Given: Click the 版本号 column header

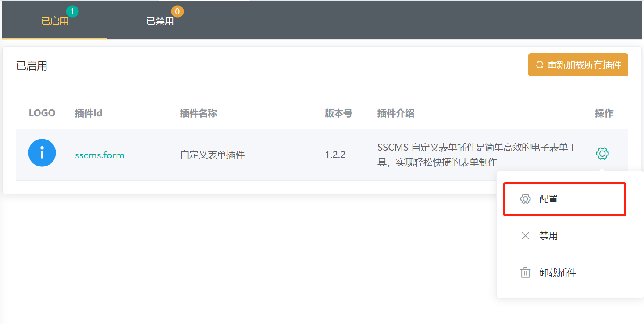Looking at the screenshot, I should coord(338,113).
